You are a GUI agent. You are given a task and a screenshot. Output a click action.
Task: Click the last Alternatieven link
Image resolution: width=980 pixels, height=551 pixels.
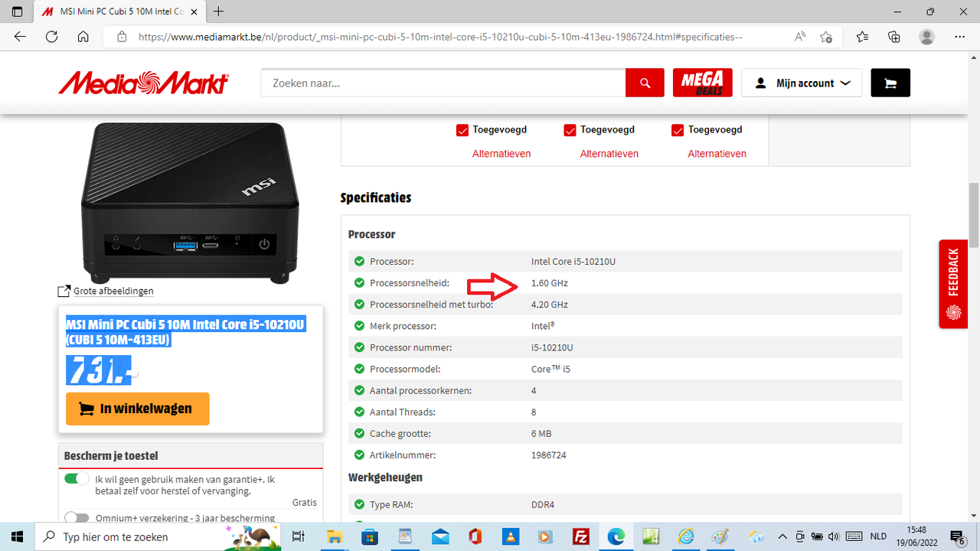(x=717, y=154)
